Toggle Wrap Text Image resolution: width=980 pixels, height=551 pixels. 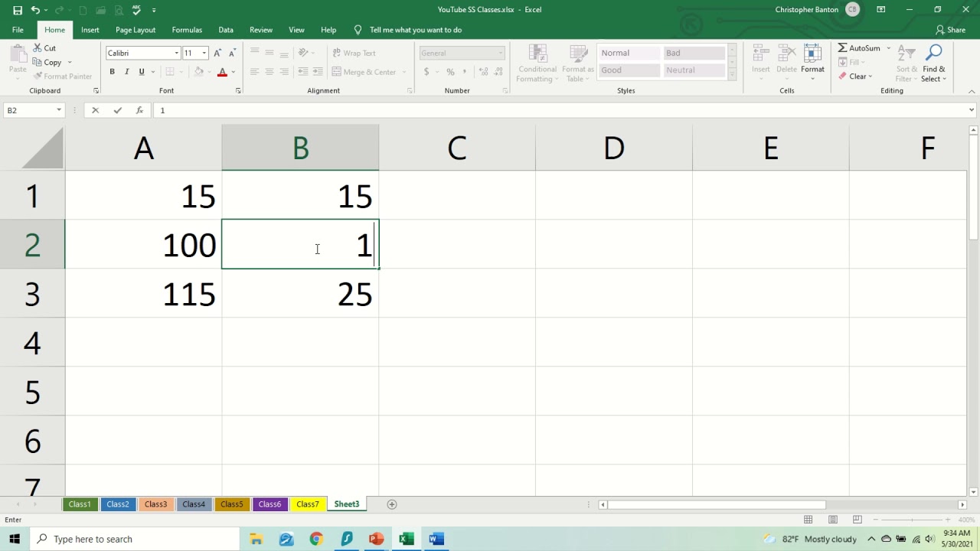pos(354,53)
